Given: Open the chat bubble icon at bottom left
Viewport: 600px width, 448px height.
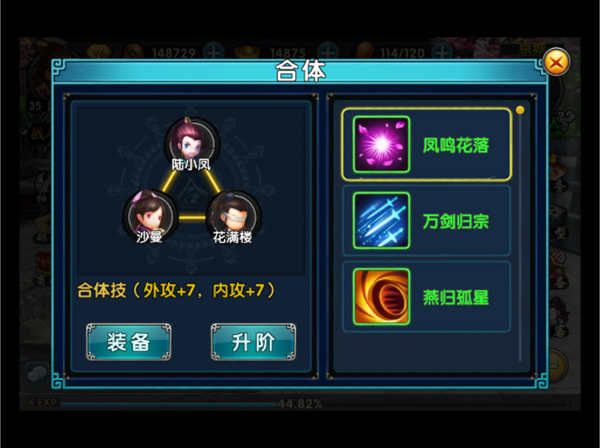Looking at the screenshot, I should pyautogui.click(x=37, y=374).
